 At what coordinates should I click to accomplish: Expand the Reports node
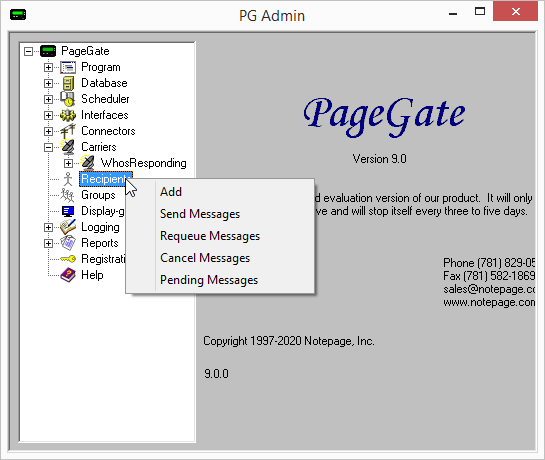point(48,243)
